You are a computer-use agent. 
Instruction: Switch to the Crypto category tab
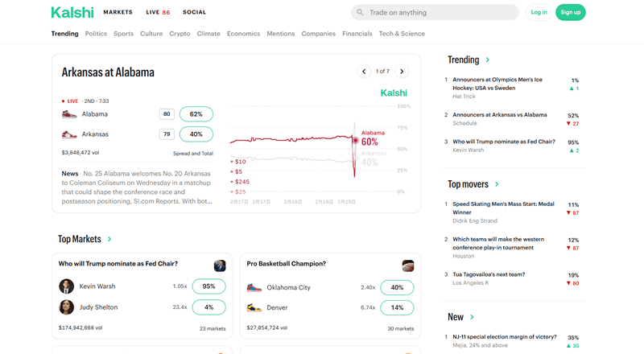tap(180, 34)
